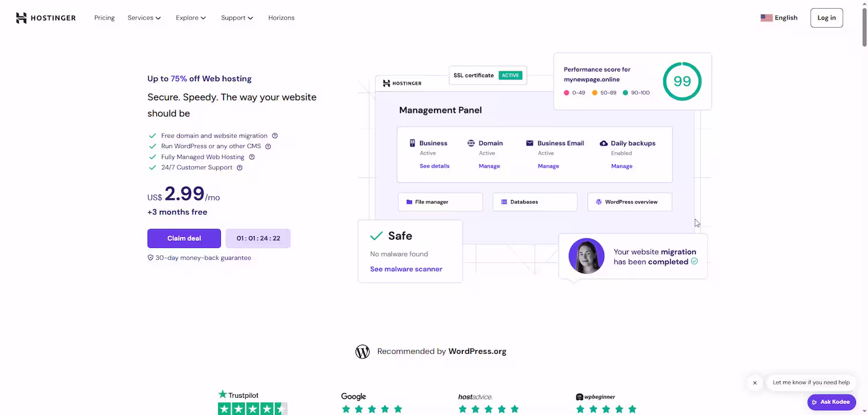Image resolution: width=868 pixels, height=415 pixels.
Task: Open the English language selector
Action: click(779, 18)
